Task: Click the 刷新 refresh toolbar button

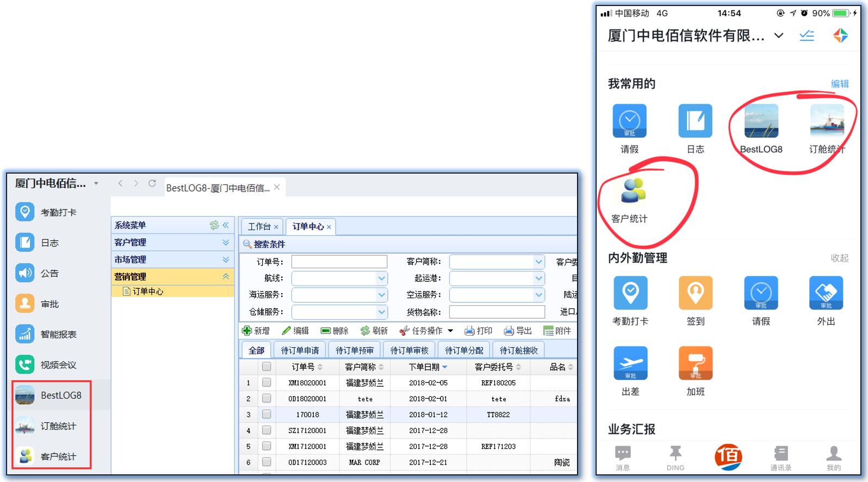Action: [374, 331]
